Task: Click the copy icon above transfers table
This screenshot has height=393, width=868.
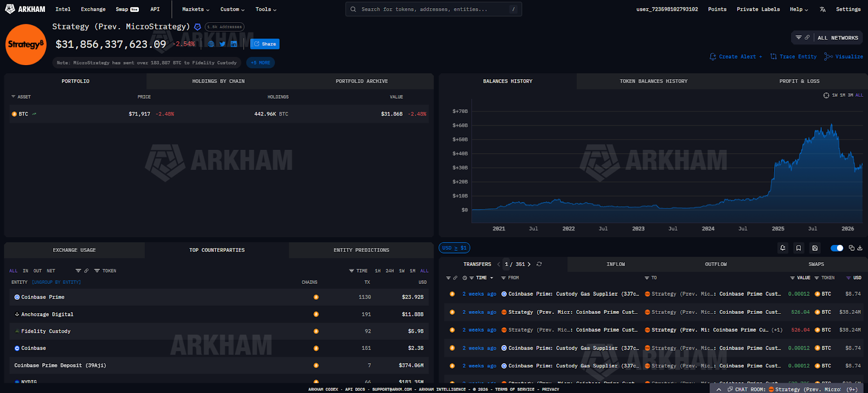Action: click(x=852, y=248)
